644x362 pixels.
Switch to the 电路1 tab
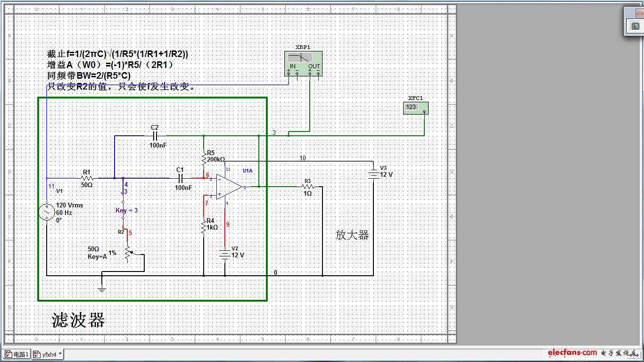[x=17, y=354]
